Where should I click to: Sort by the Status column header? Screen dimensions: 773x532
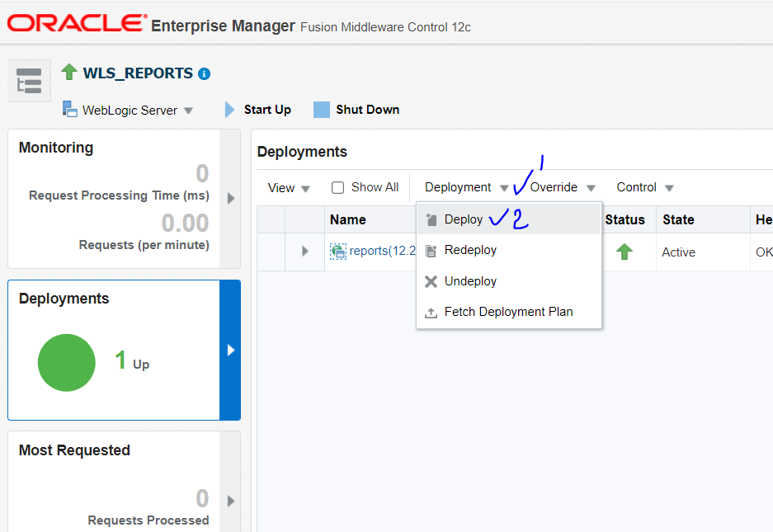[x=625, y=220]
